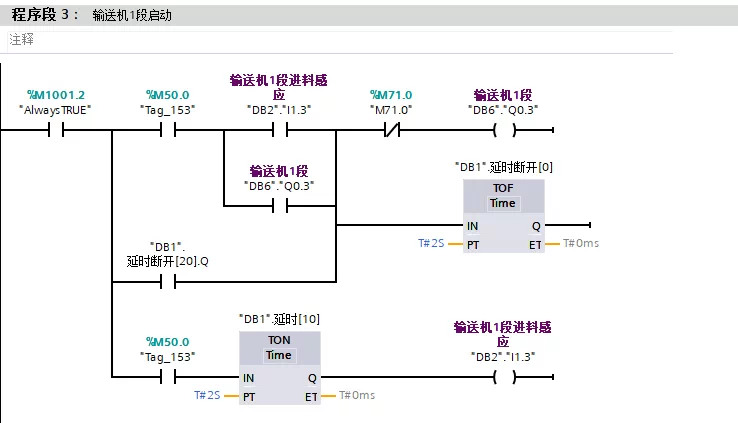Select the DB2.I1.3 contact on top rung
The width and height of the screenshot is (738, 423).
[x=280, y=129]
